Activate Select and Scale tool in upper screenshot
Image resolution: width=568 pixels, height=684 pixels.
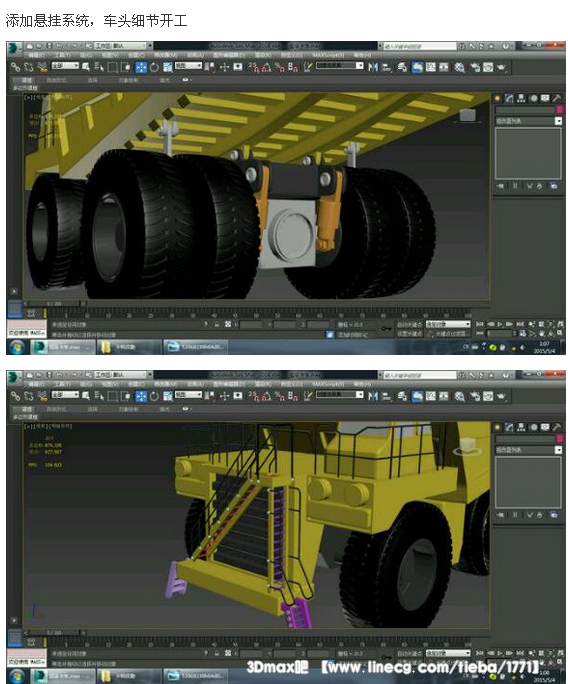coord(168,67)
